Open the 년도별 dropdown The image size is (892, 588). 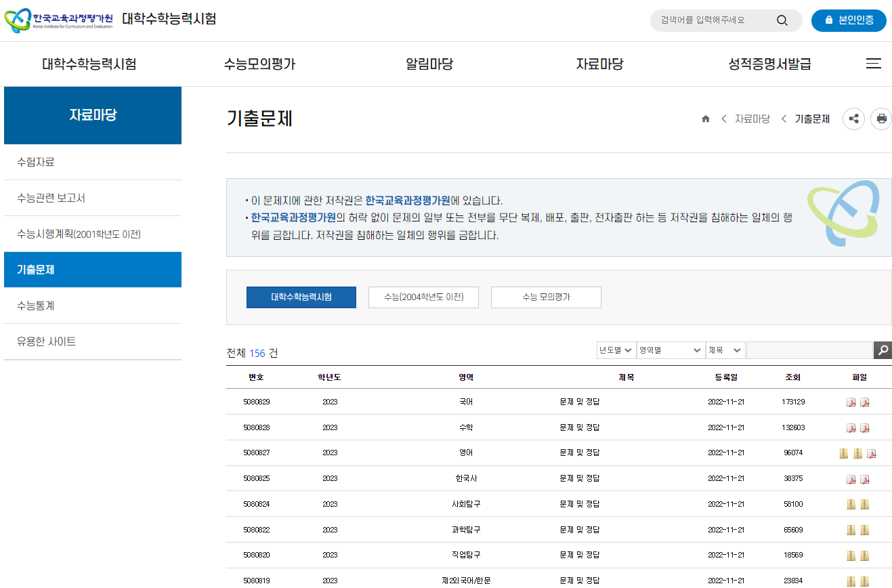(x=616, y=350)
